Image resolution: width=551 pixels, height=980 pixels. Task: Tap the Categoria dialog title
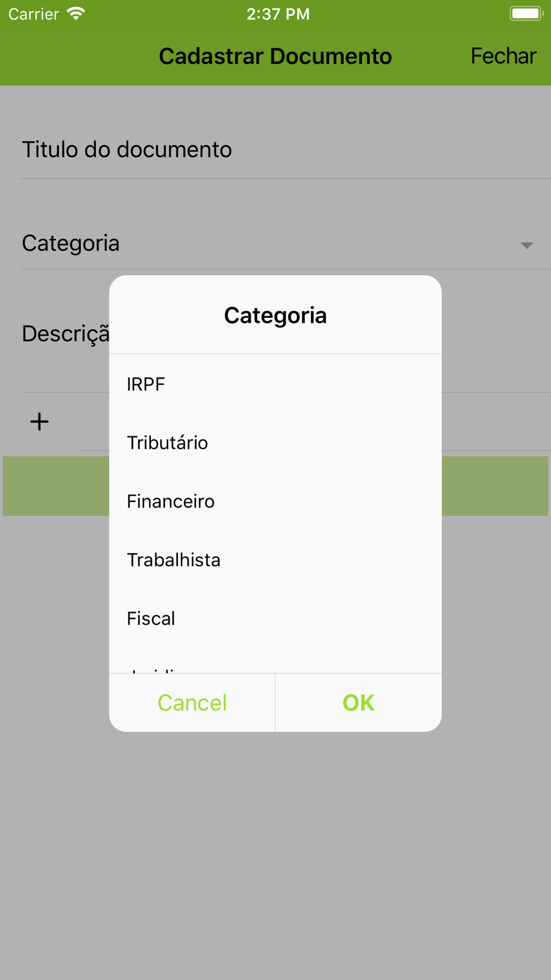click(x=275, y=315)
